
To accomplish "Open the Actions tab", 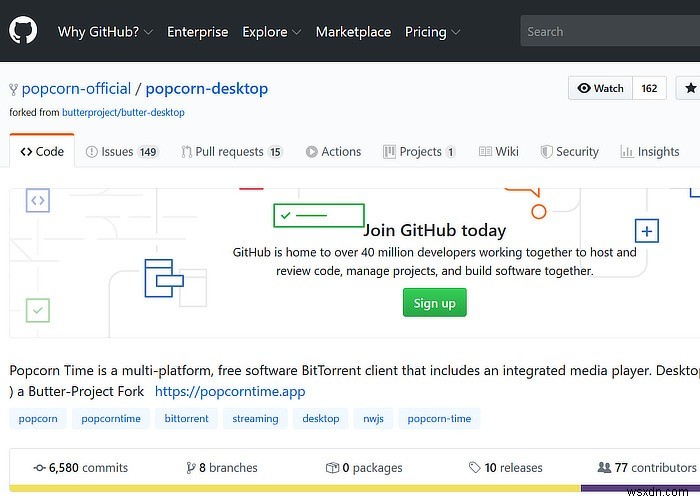I will pyautogui.click(x=333, y=151).
